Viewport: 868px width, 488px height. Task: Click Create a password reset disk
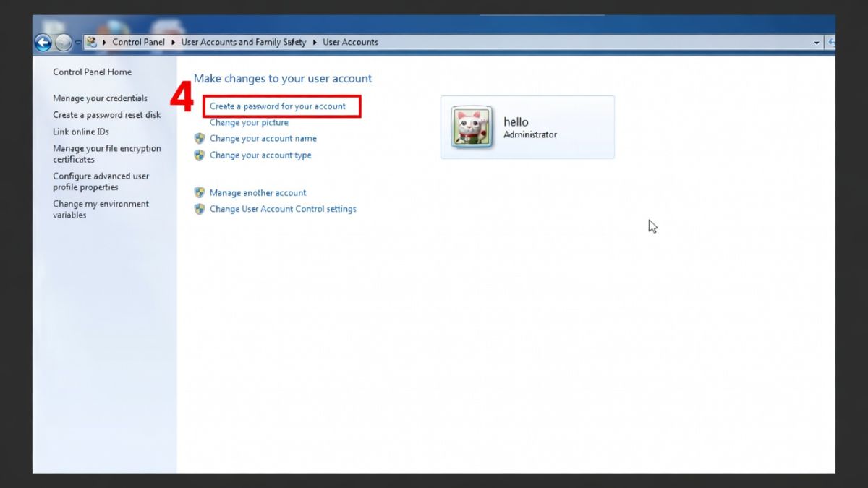(x=107, y=114)
